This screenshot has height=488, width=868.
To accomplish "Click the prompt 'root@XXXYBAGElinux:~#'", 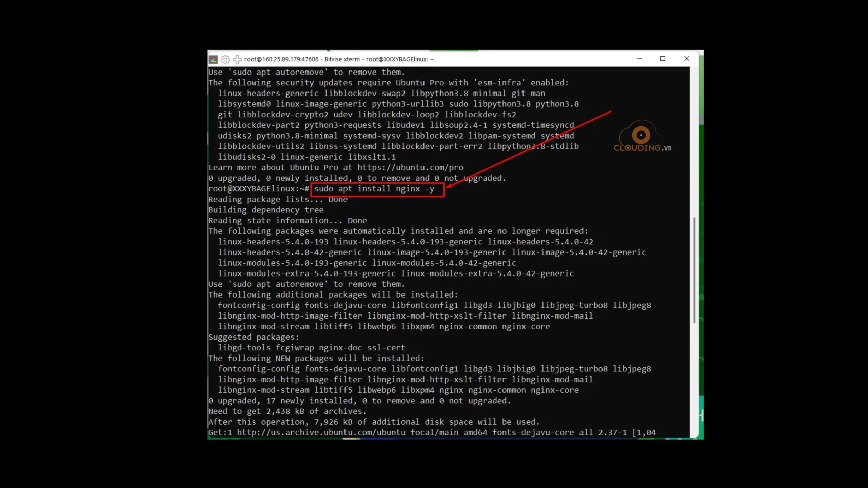I will 259,189.
